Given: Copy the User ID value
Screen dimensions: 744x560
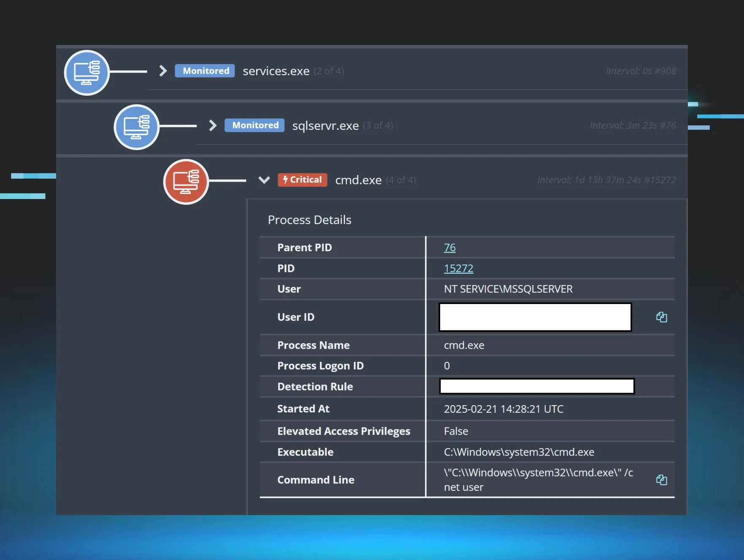Looking at the screenshot, I should point(661,317).
